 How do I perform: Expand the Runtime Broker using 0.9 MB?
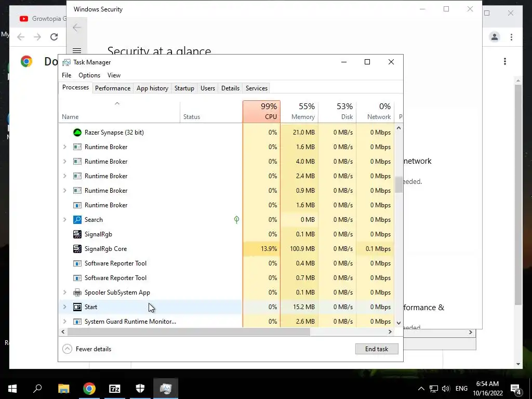(x=65, y=191)
